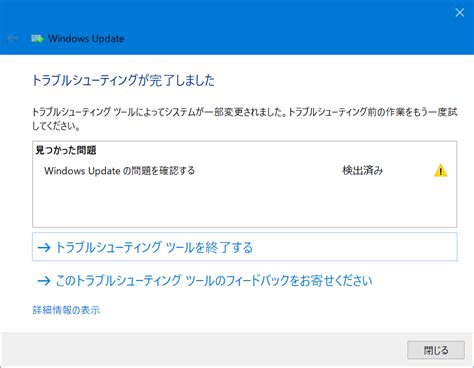Click the Windows Update troubleshooter icon
The image size is (474, 368).
coord(37,38)
